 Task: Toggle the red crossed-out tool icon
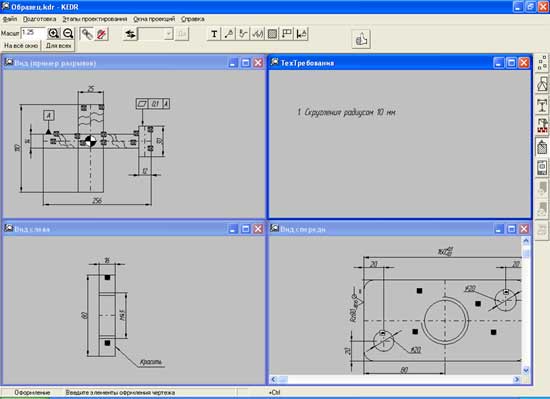tap(101, 34)
